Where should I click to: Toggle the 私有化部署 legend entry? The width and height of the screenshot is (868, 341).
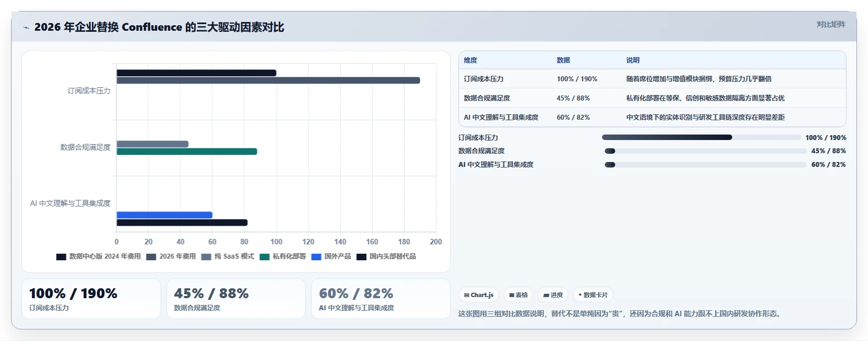(283, 256)
